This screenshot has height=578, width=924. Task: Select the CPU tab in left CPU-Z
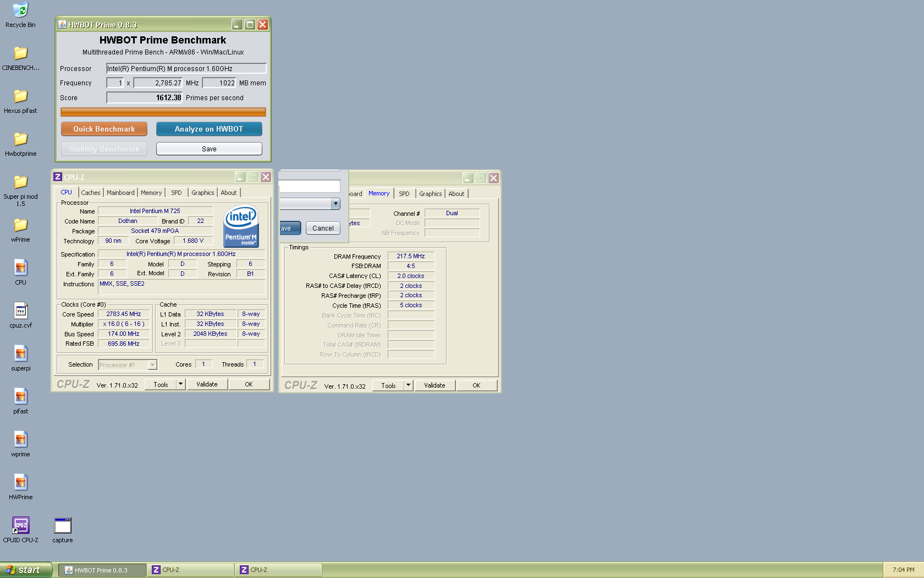67,192
